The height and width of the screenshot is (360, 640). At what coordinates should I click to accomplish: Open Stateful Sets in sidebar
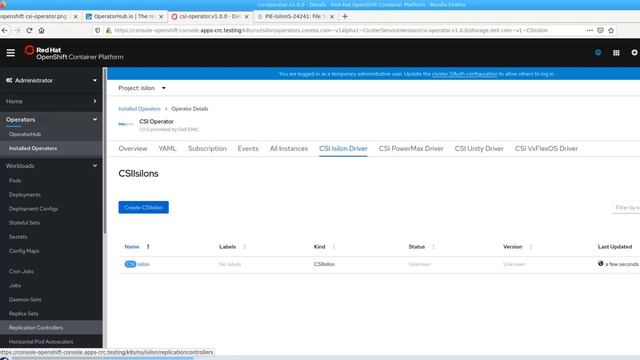(x=24, y=223)
